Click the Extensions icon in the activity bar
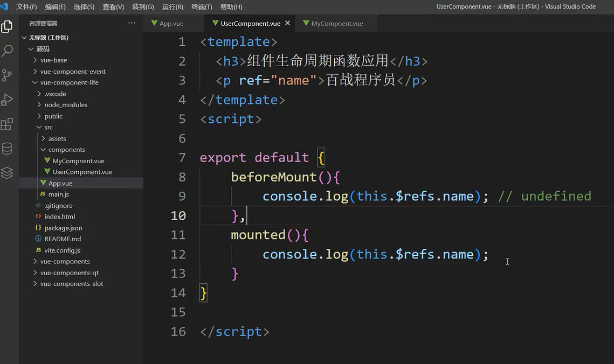 coord(7,124)
